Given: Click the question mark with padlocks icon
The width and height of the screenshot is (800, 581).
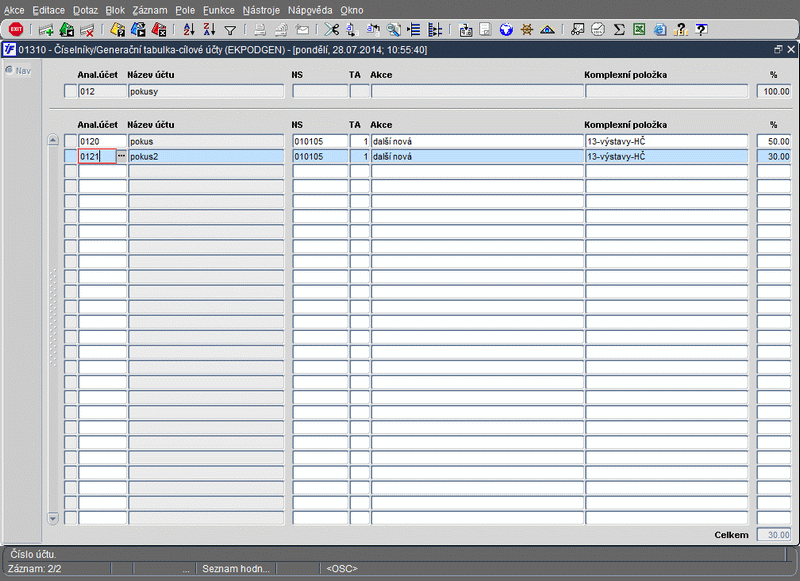Looking at the screenshot, I should tap(681, 30).
